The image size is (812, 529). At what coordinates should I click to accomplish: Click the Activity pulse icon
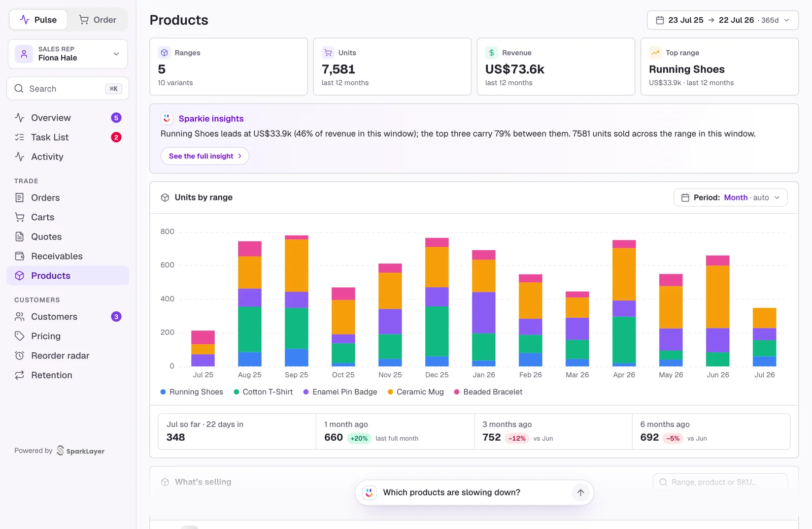pos(20,157)
